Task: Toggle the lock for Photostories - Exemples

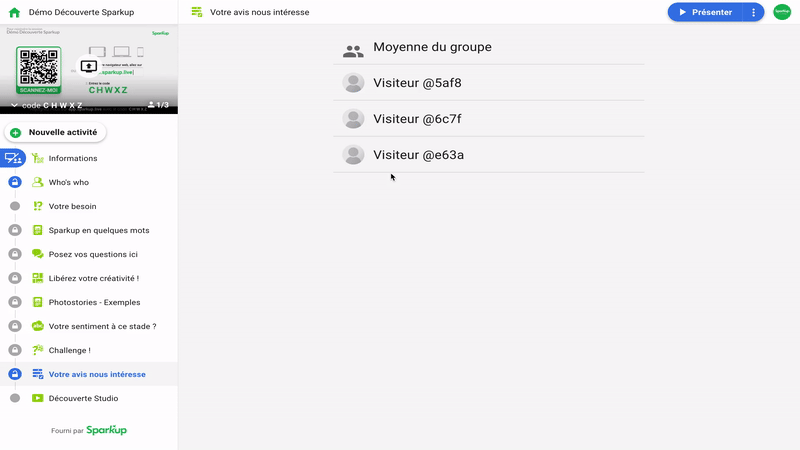Action: [x=15, y=302]
